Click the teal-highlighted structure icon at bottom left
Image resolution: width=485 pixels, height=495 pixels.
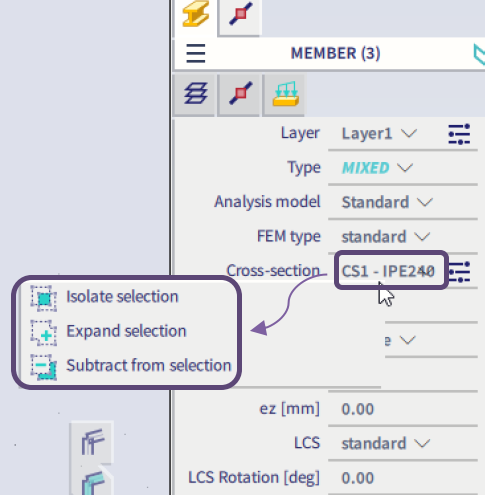(93, 482)
